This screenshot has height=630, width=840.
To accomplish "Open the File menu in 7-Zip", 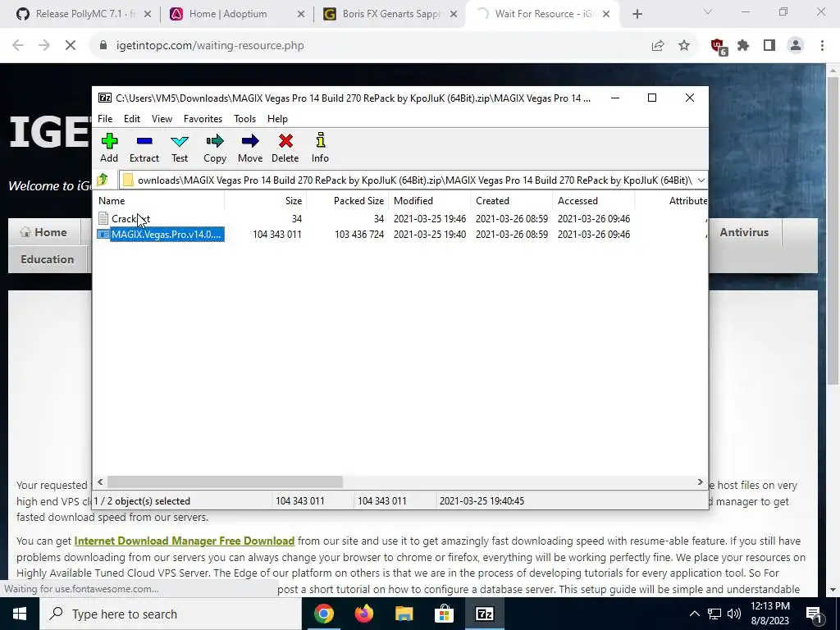I will point(105,119).
